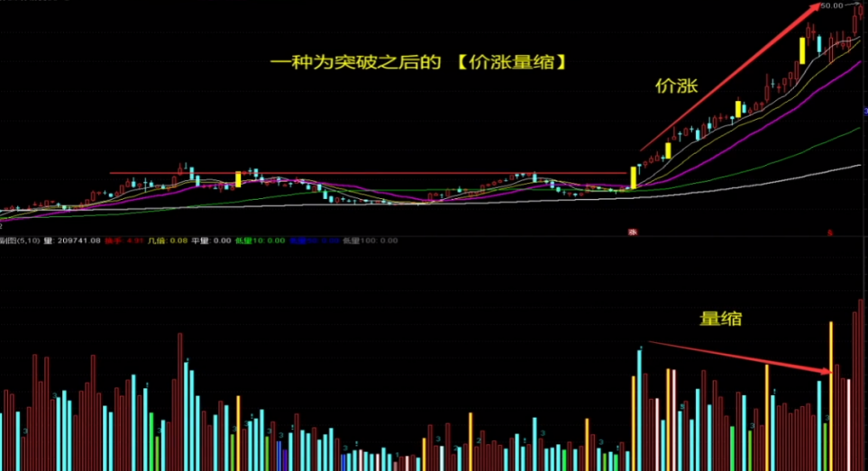Select the yellow 几倍: 0.08 value

tap(167, 240)
